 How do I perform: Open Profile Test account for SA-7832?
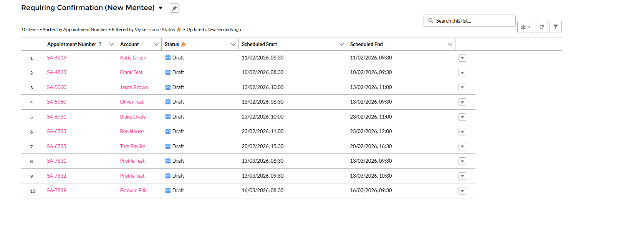(x=132, y=176)
